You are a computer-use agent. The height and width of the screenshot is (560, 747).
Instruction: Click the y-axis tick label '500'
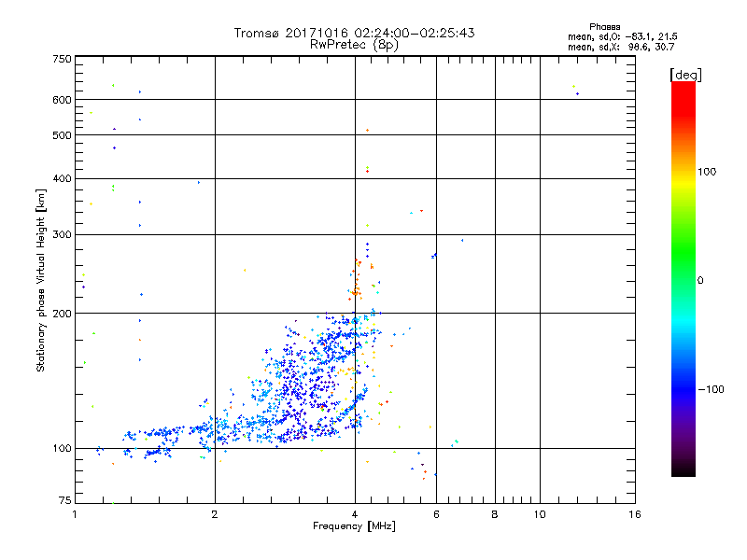pos(62,135)
